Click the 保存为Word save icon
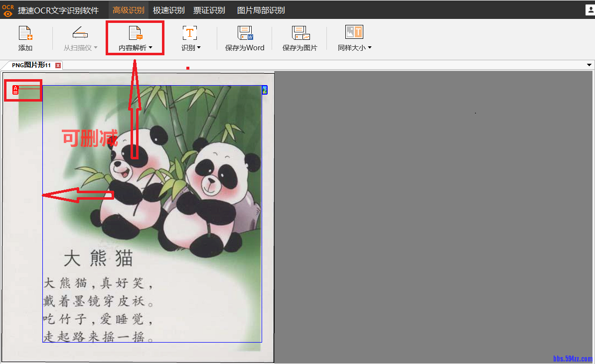 [x=245, y=33]
